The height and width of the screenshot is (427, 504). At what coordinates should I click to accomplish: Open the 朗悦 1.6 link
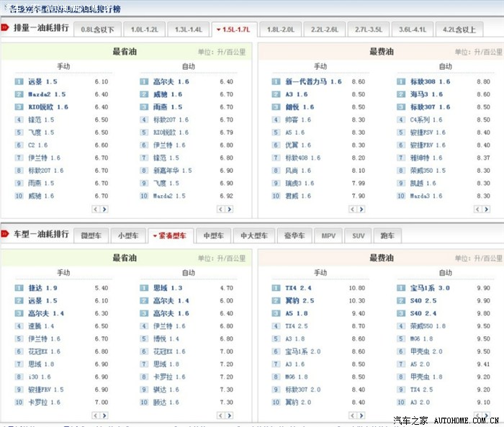(300, 107)
